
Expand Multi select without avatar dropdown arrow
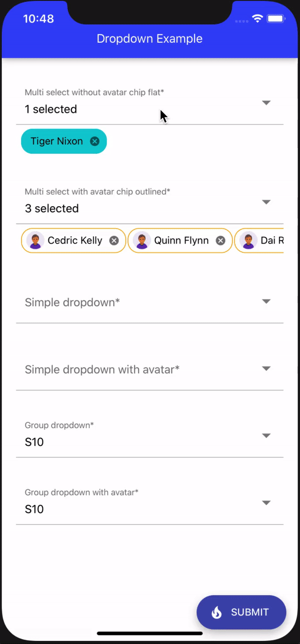pos(266,103)
